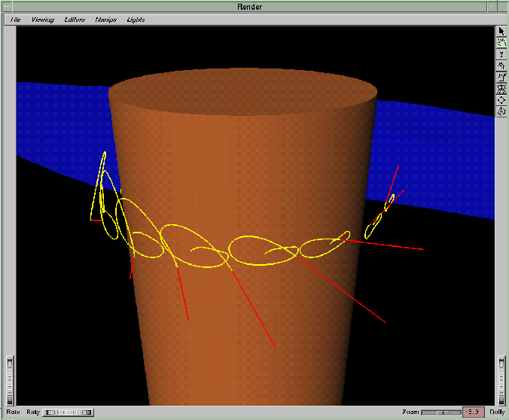Click the question mark help icon
Viewport: 509px width, 420px height.
pos(501,54)
